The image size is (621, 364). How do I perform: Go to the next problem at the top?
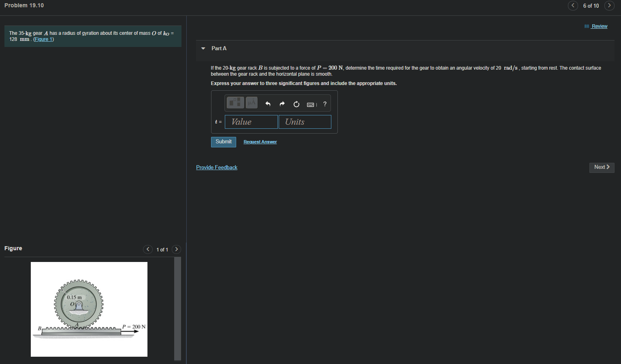(609, 5)
